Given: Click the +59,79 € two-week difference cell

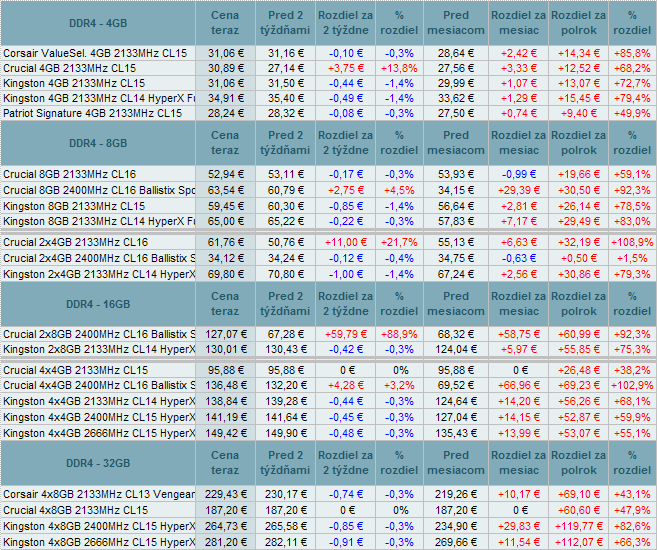Looking at the screenshot, I should (346, 334).
